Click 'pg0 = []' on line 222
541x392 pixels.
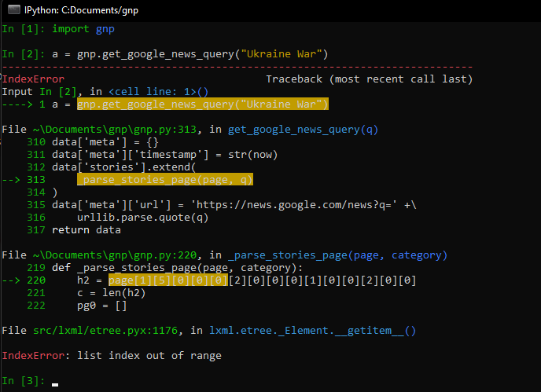click(x=101, y=306)
